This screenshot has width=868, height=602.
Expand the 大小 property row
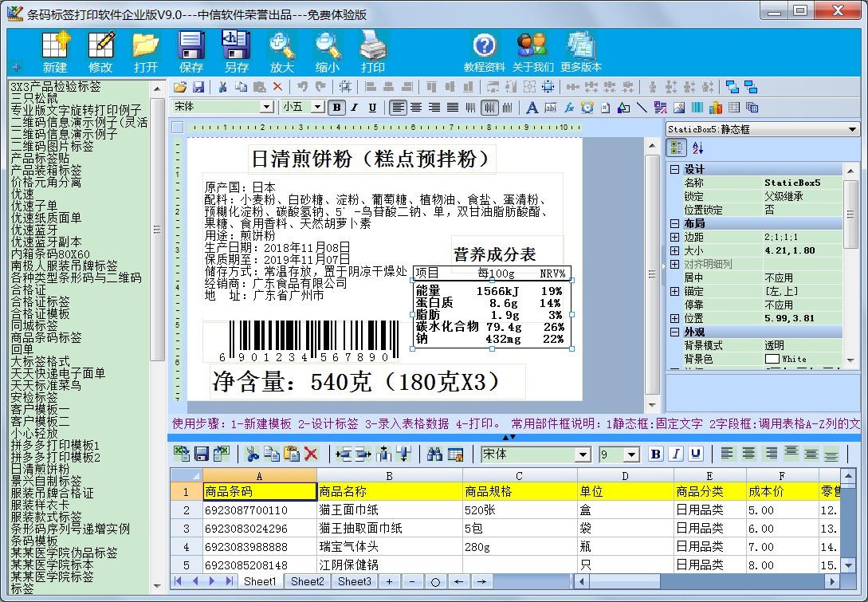pyautogui.click(x=675, y=251)
